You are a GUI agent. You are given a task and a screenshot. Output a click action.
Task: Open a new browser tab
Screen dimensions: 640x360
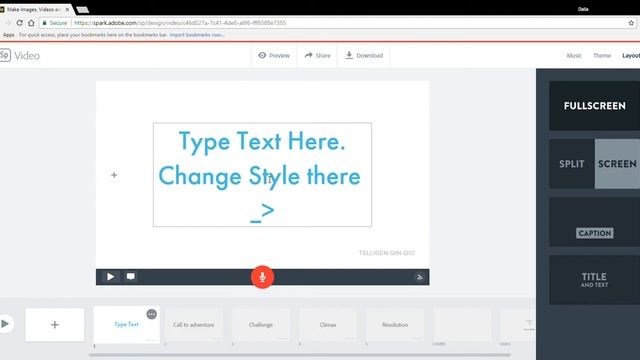click(82, 10)
